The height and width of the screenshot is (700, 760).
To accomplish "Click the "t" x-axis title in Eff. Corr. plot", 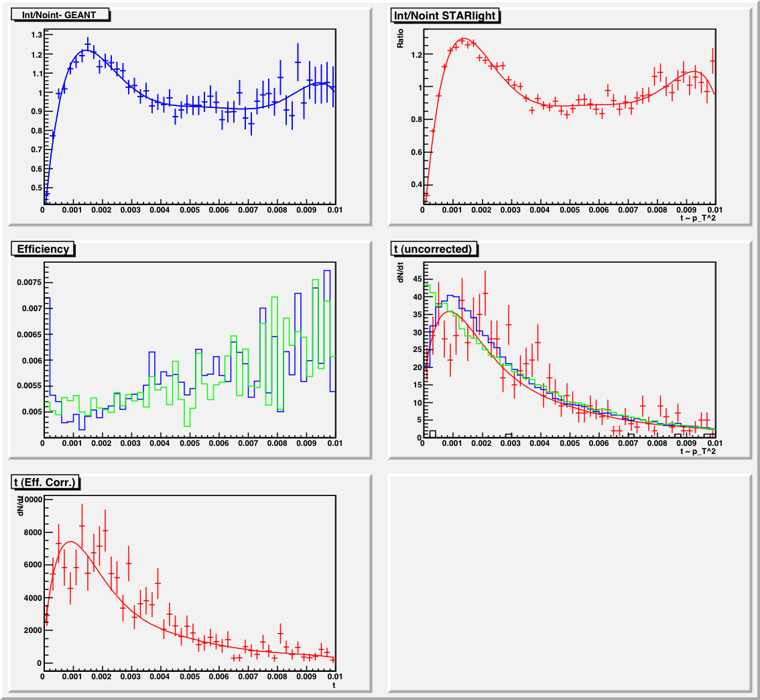I will pos(333,685).
